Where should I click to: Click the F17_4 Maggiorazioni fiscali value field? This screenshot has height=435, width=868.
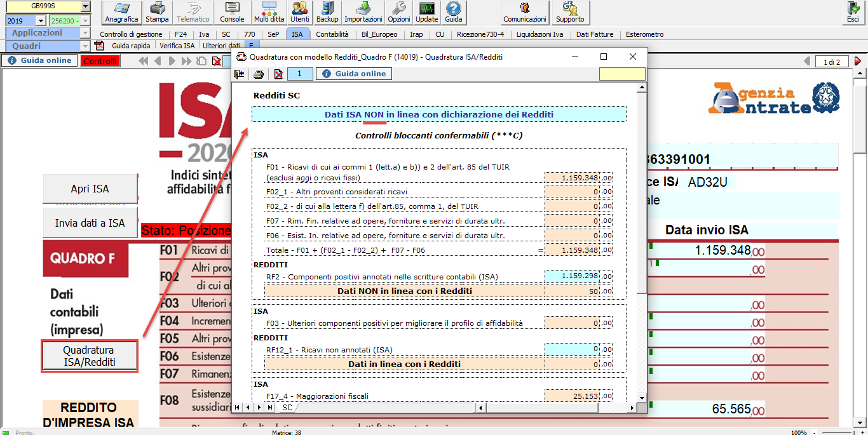[573, 396]
